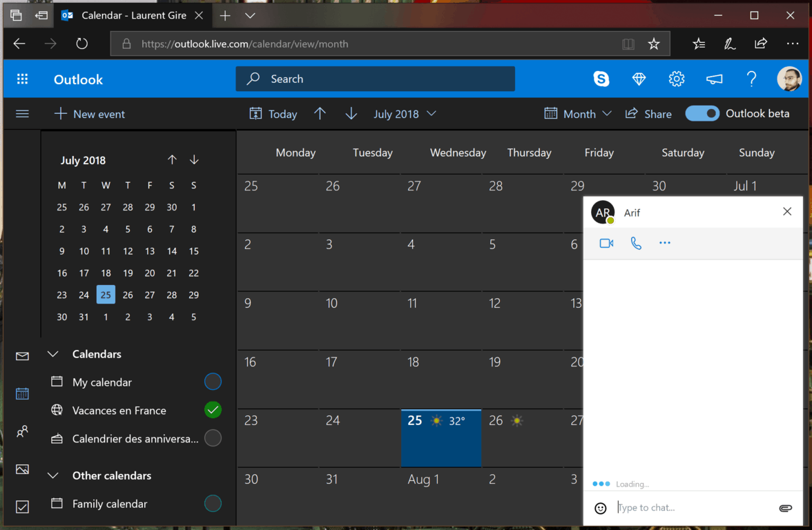This screenshot has height=530, width=812.
Task: Select today's cell with 32° weather
Action: click(441, 438)
